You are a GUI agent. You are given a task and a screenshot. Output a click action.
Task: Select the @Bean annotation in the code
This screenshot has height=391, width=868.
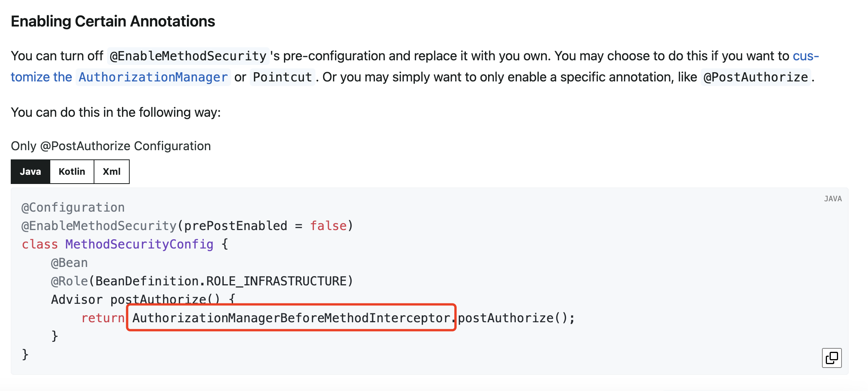pos(69,262)
